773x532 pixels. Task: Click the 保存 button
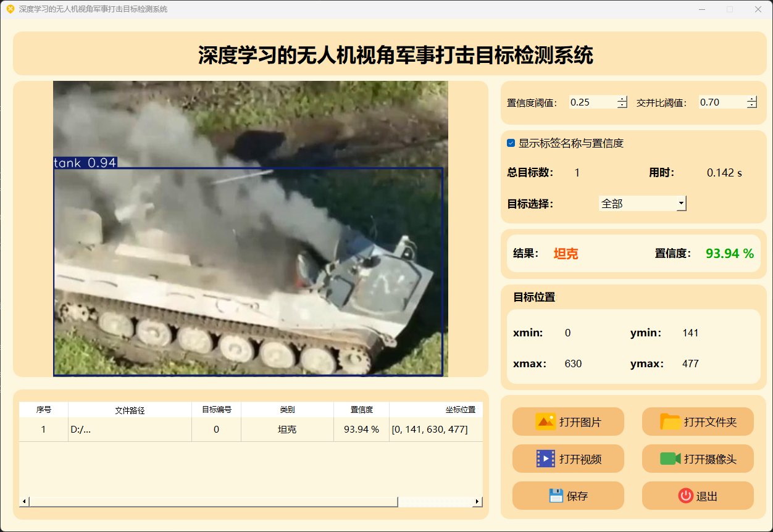click(x=568, y=496)
